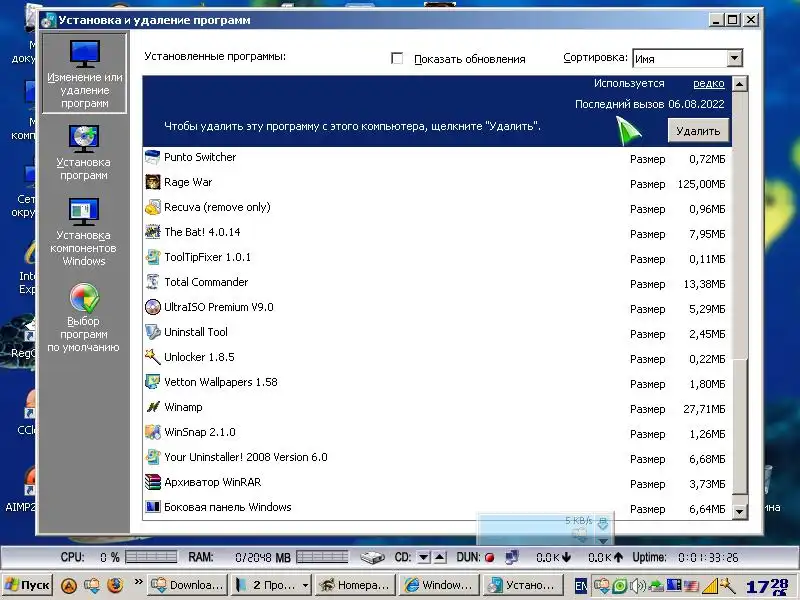Image resolution: width=800 pixels, height=600 pixels.
Task: Select Архиватор WinRAR entry
Action: pos(213,482)
